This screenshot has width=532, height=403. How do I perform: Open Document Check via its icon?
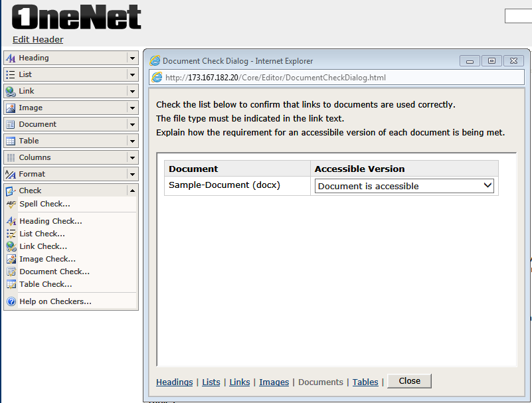pyautogui.click(x=11, y=271)
